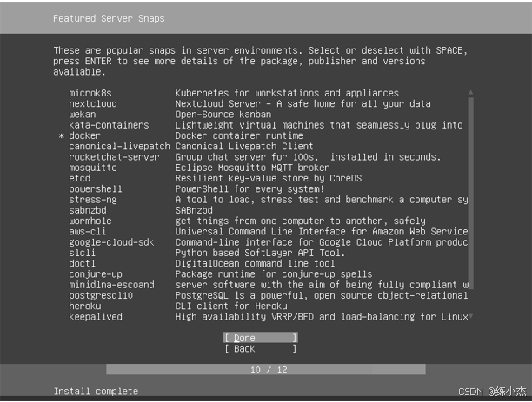Choose the heroku snap row
This screenshot has width=532, height=402.
pos(263,306)
